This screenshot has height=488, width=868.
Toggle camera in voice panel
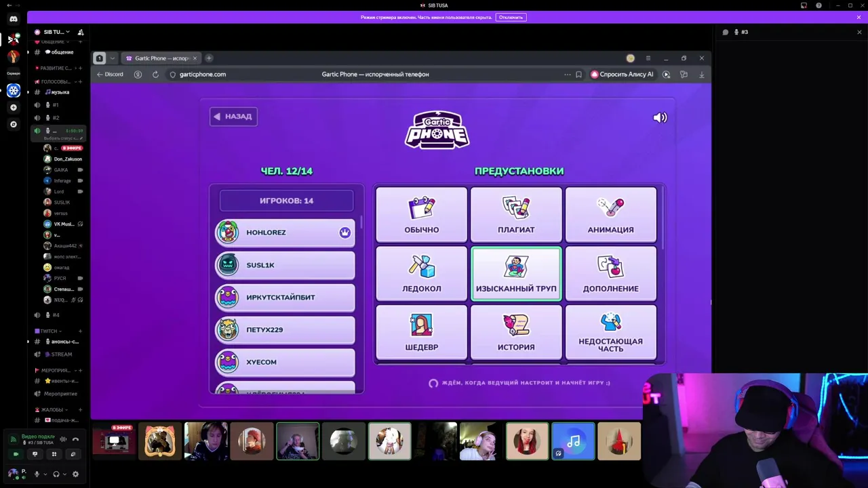[x=16, y=454]
